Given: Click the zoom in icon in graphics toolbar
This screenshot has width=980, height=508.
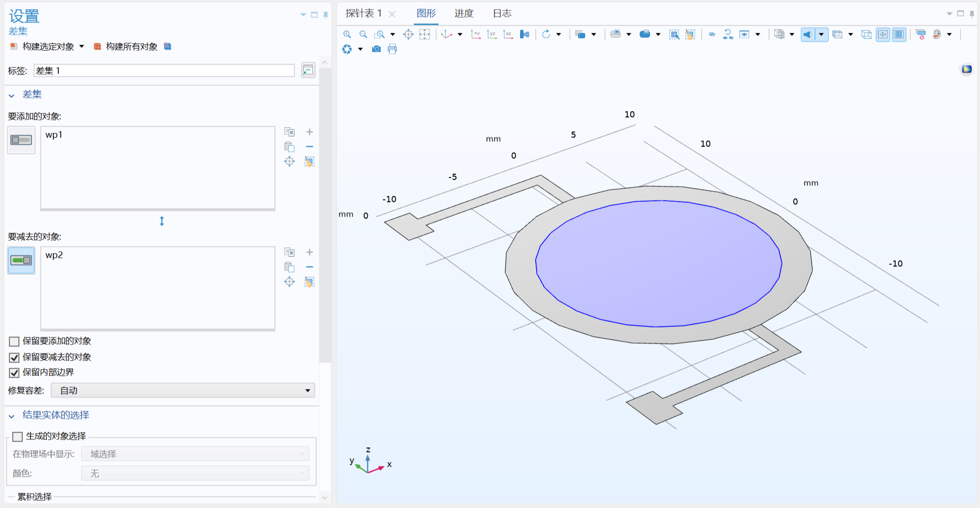Looking at the screenshot, I should [347, 34].
